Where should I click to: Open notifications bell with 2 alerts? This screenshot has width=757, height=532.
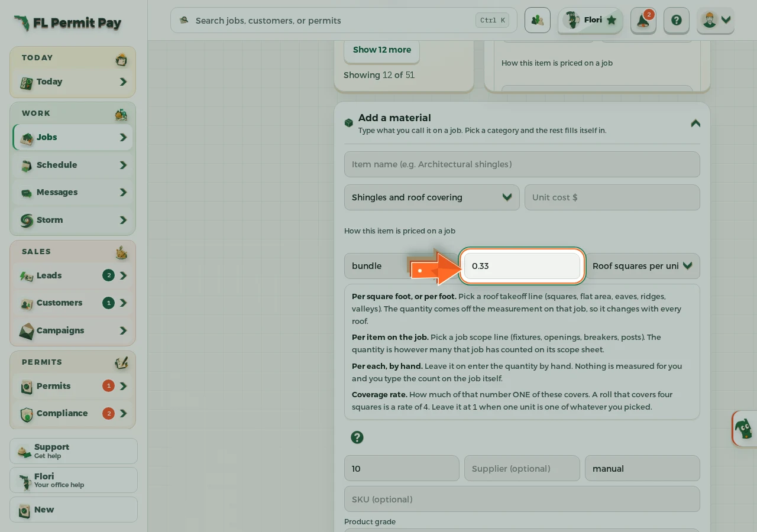tap(643, 20)
